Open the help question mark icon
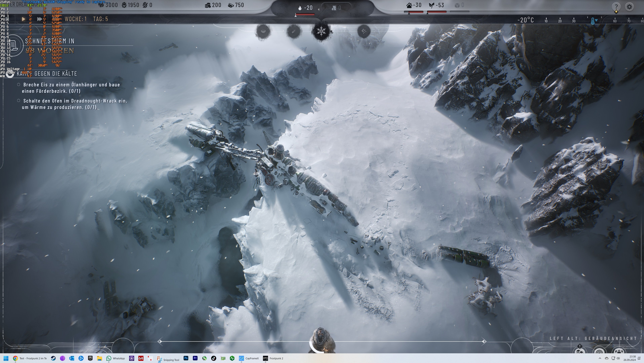Image resolution: width=644 pixels, height=363 pixels. coord(616,7)
